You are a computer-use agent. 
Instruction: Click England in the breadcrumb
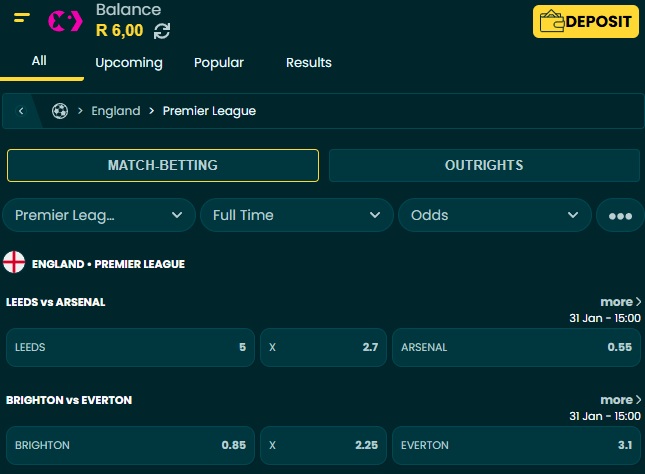pos(116,111)
